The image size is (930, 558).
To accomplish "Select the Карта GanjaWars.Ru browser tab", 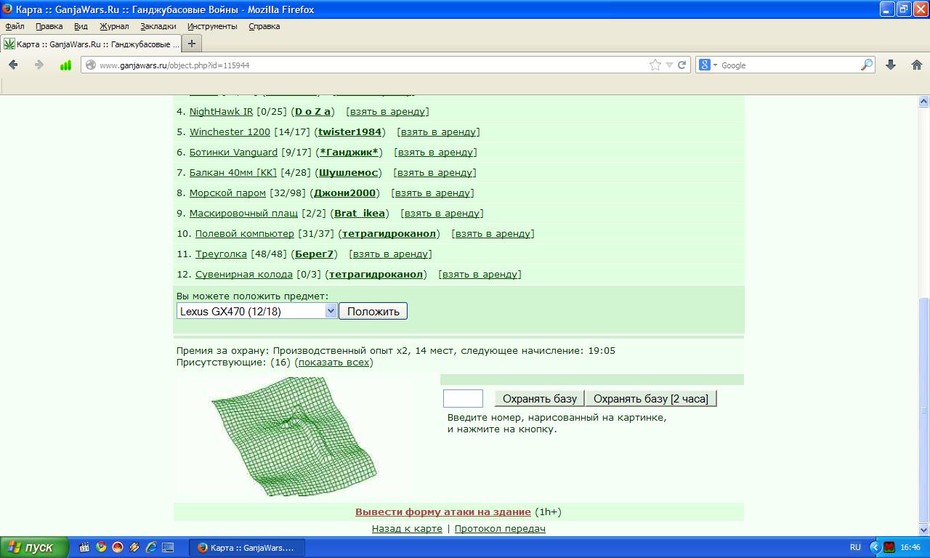I will [90, 44].
